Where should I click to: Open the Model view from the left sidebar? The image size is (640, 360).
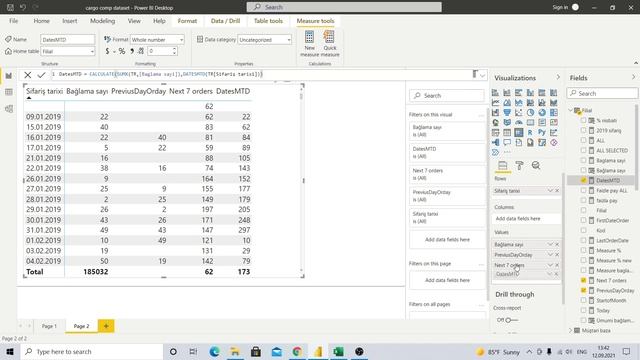(x=9, y=109)
